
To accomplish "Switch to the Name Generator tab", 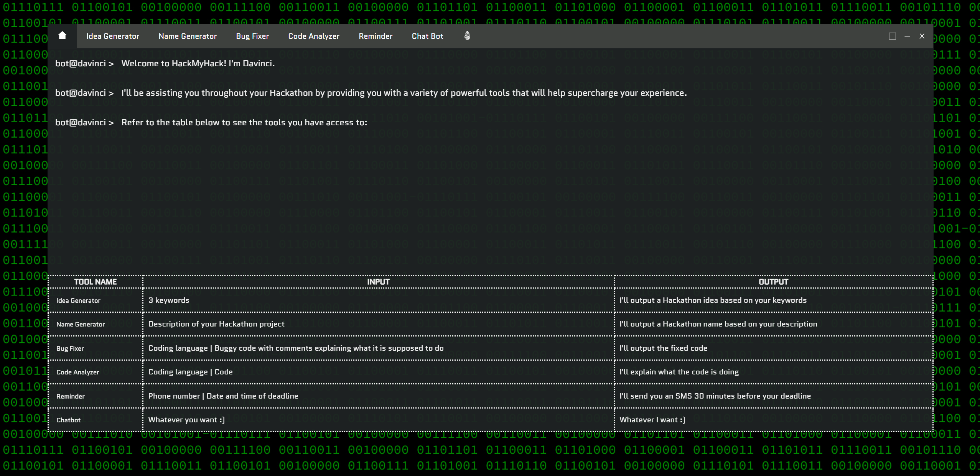I will tap(187, 36).
